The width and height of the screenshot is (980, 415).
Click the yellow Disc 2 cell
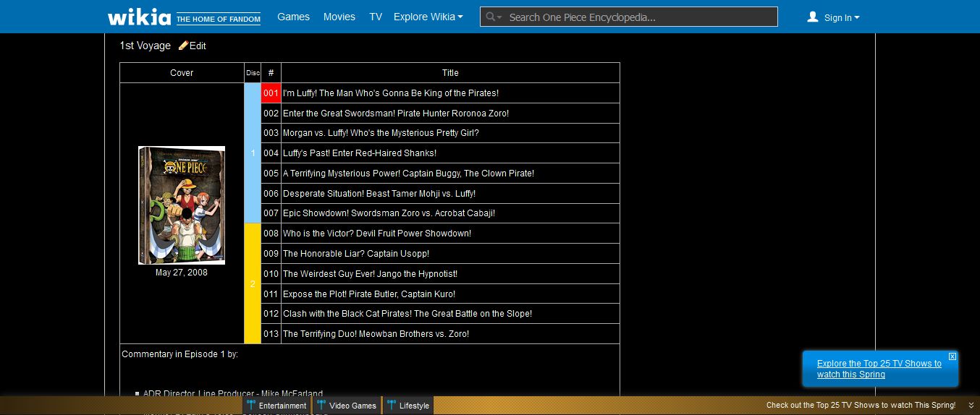[x=253, y=283]
